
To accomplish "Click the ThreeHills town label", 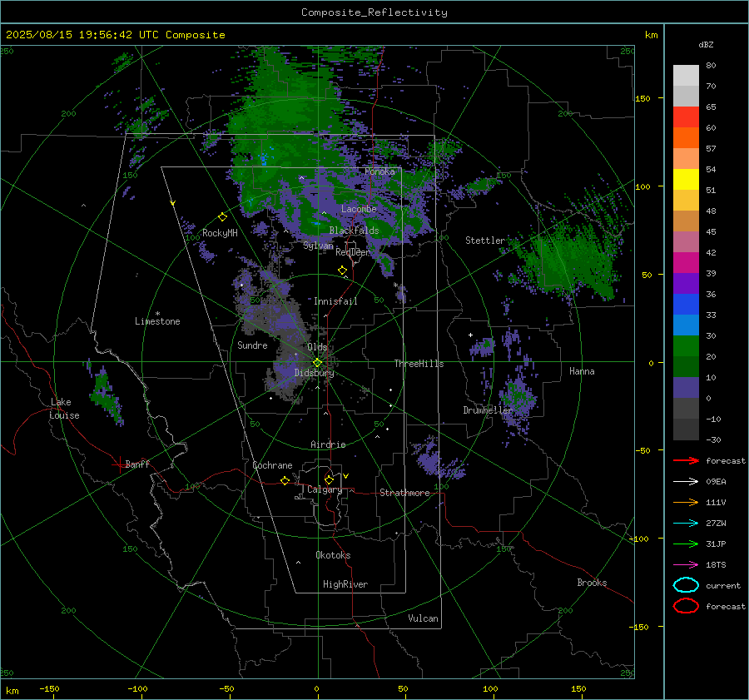I will (x=419, y=364).
